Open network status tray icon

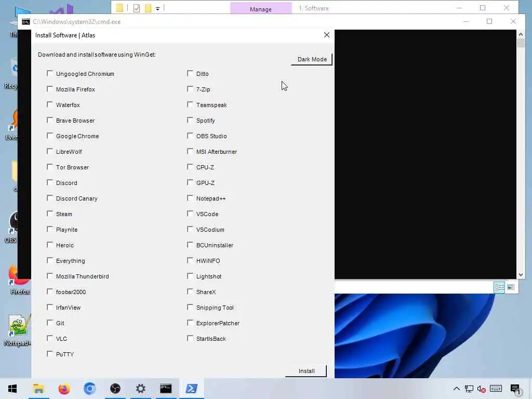pyautogui.click(x=469, y=389)
